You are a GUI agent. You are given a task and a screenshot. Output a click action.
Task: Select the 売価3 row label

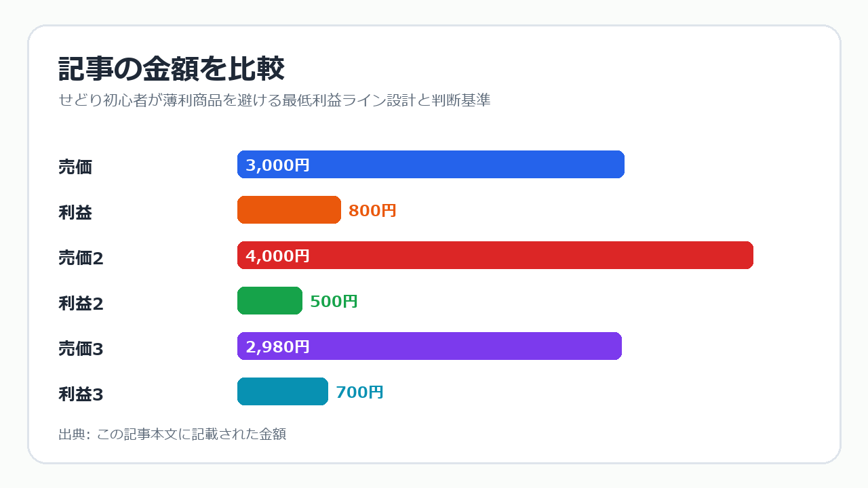(x=81, y=348)
